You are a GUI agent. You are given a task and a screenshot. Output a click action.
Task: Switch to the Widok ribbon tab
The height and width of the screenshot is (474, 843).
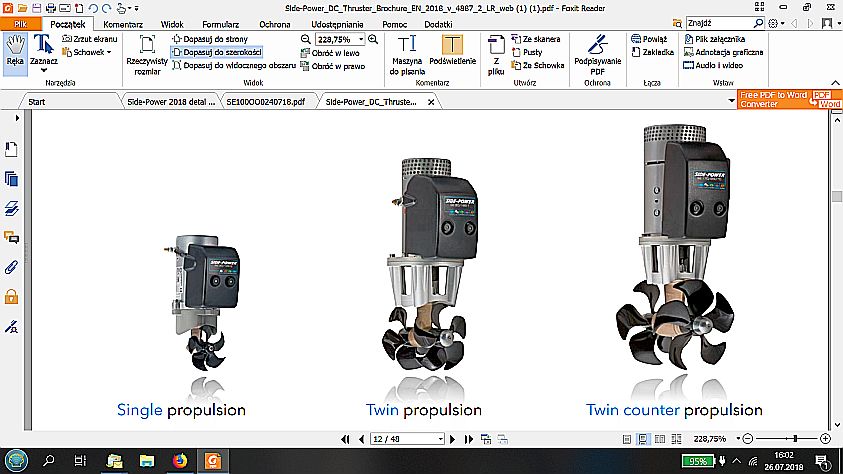click(x=172, y=24)
